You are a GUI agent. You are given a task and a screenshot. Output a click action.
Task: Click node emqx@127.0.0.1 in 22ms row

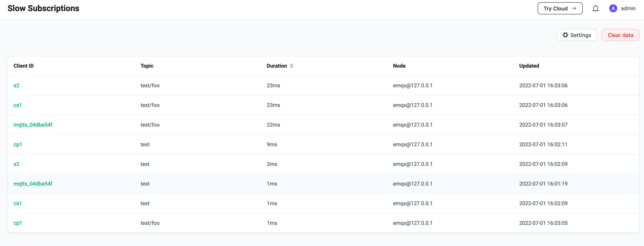413,125
